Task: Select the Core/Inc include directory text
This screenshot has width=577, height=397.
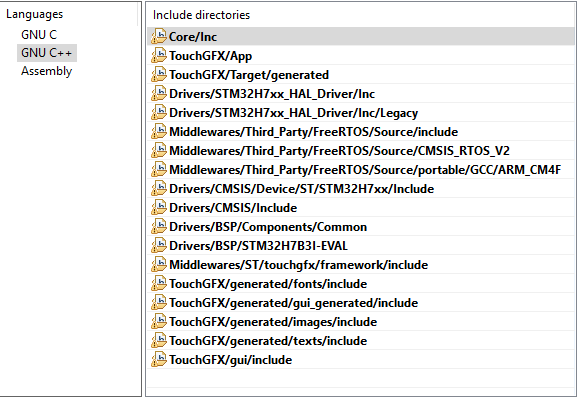Action: [x=193, y=37]
